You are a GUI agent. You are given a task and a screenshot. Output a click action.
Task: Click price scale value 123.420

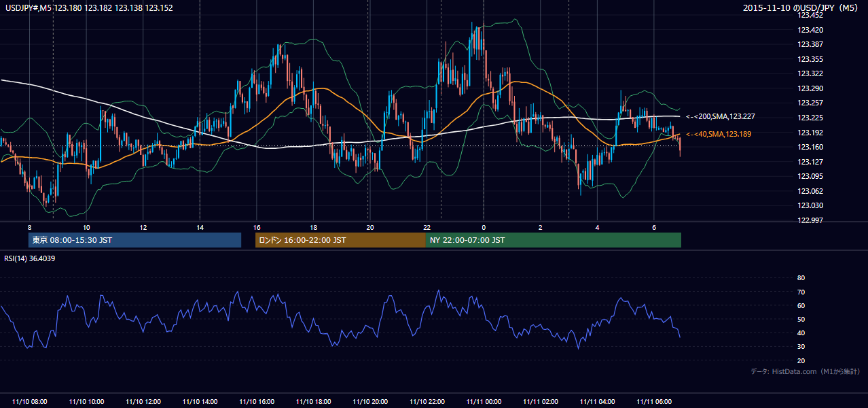tap(810, 30)
